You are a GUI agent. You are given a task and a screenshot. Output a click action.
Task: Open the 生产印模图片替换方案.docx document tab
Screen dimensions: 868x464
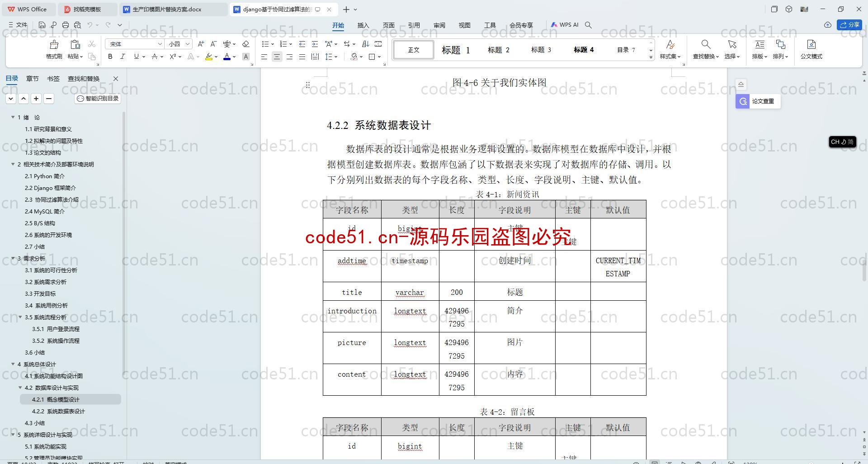click(174, 9)
